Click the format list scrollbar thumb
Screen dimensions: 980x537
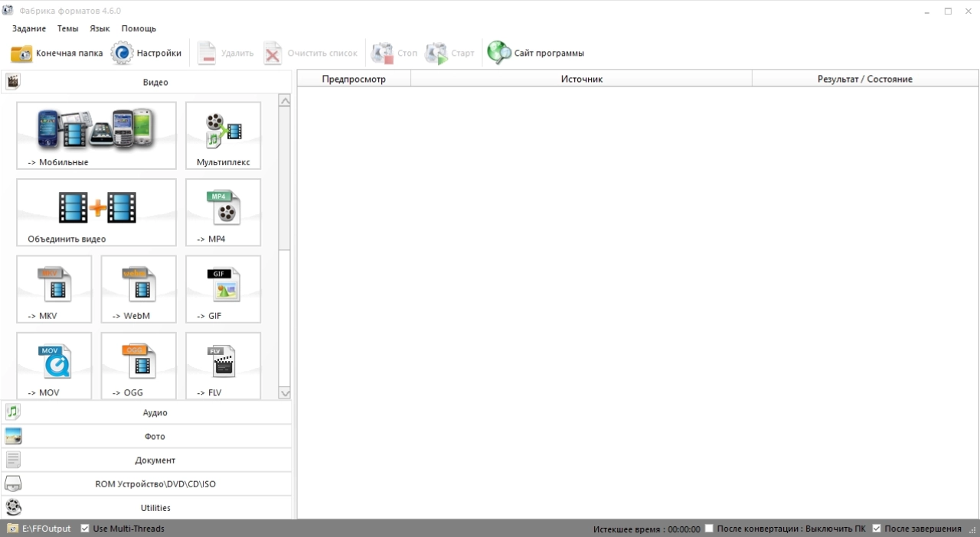click(x=285, y=178)
